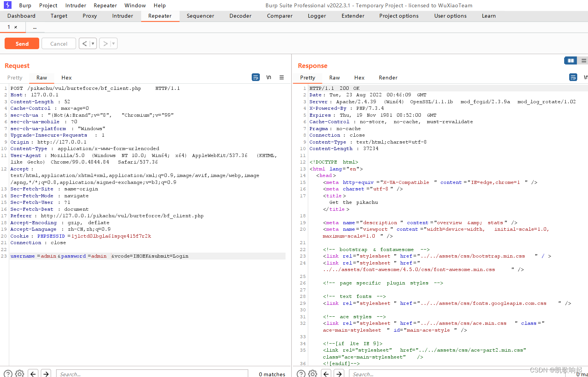Click the Burp Suite logo icon
This screenshot has height=377, width=588.
pyautogui.click(x=8, y=5)
